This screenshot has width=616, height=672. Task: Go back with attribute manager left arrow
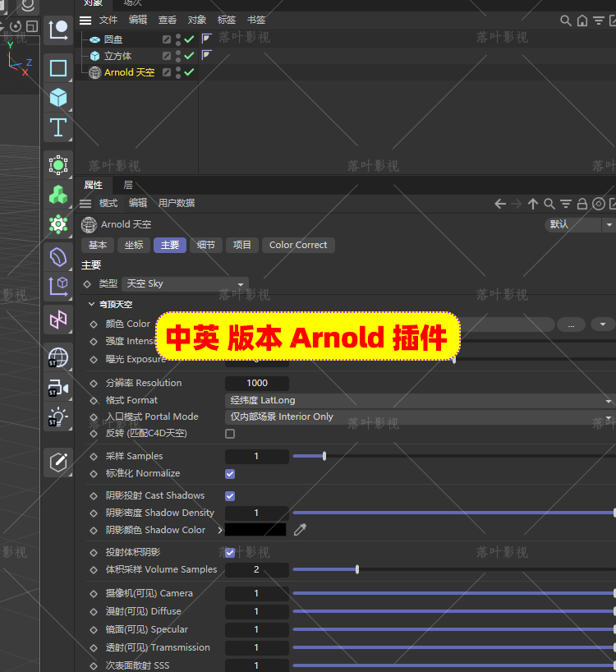[x=500, y=204]
